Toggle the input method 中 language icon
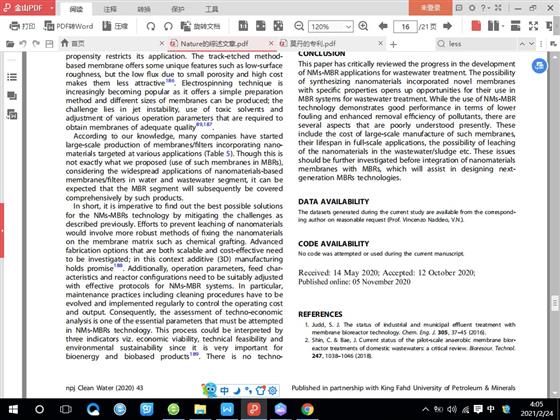This screenshot has height=420, width=560. [x=224, y=390]
